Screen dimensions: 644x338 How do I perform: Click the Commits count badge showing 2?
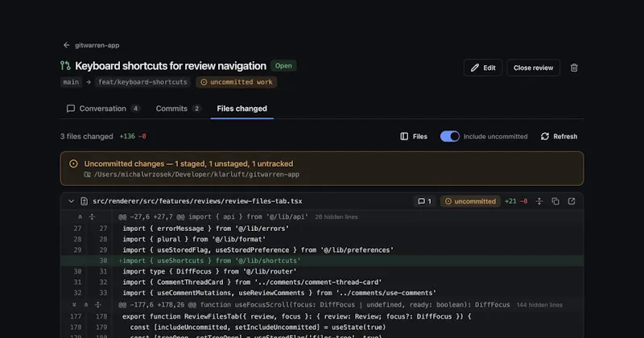click(196, 109)
